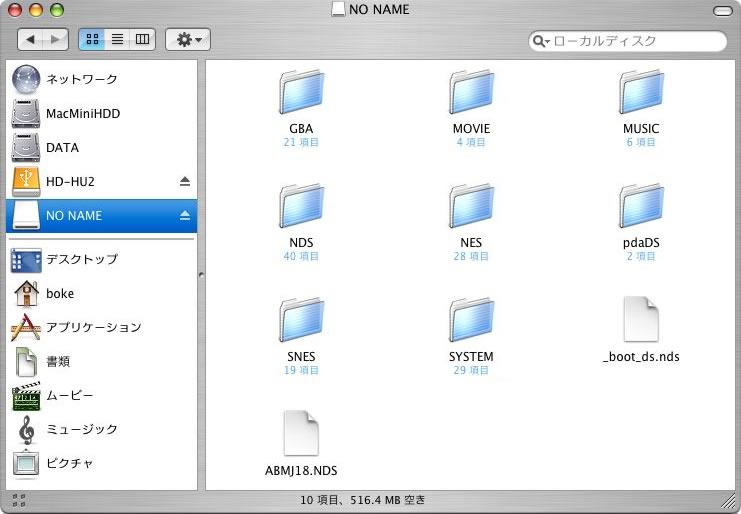Click the pdaDS folder name label

coord(641,243)
